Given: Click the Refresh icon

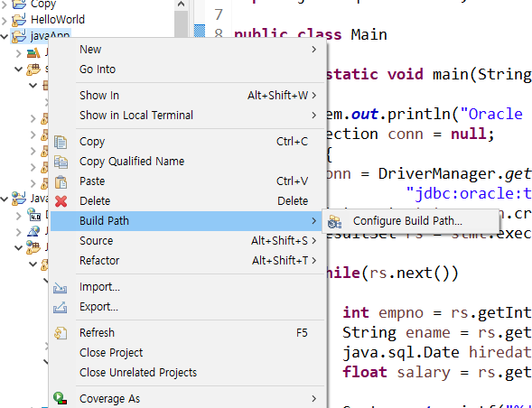Looking at the screenshot, I should click(61, 333).
